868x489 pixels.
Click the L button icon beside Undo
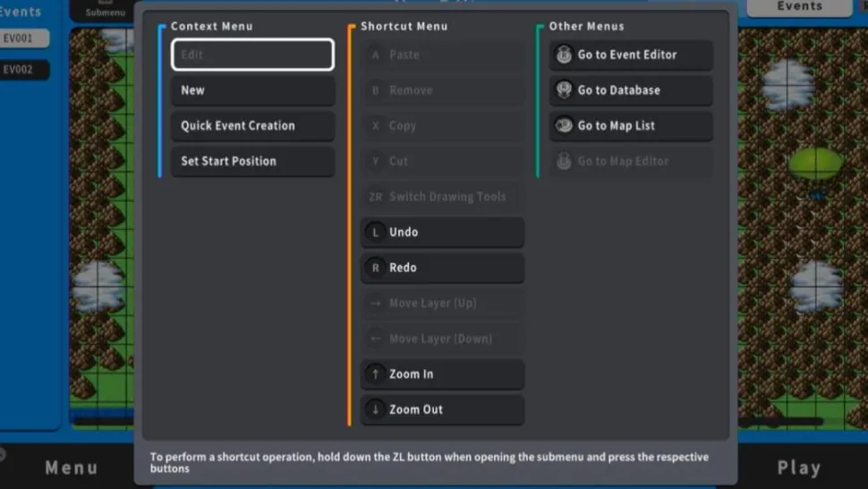pos(376,233)
